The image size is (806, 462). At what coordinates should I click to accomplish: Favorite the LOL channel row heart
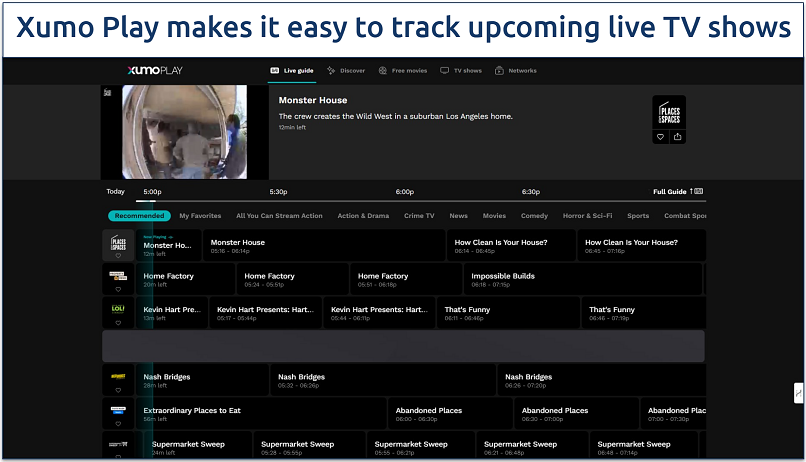click(118, 323)
